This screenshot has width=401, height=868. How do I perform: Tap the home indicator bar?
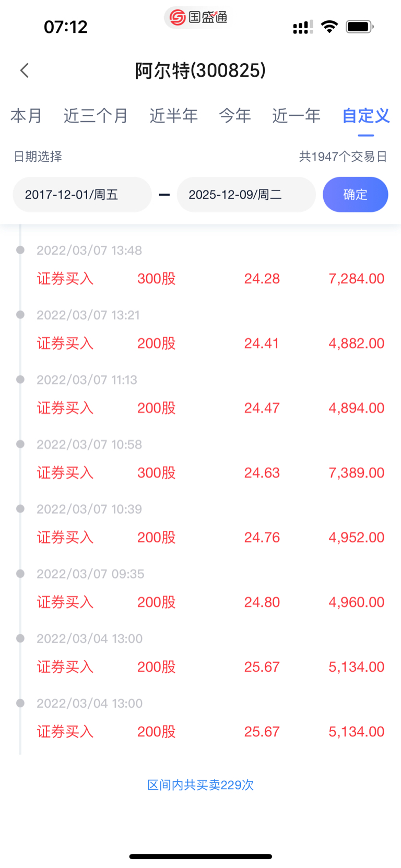tap(200, 857)
